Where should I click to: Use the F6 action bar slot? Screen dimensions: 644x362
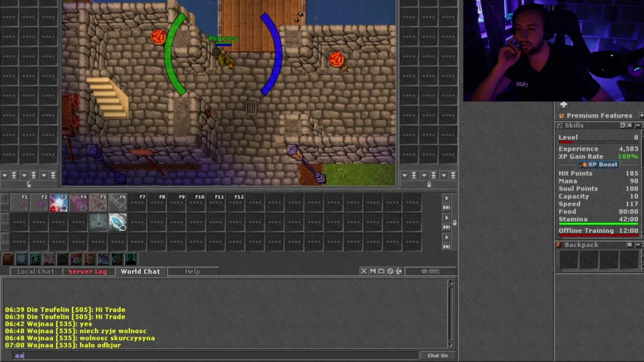coord(117,203)
